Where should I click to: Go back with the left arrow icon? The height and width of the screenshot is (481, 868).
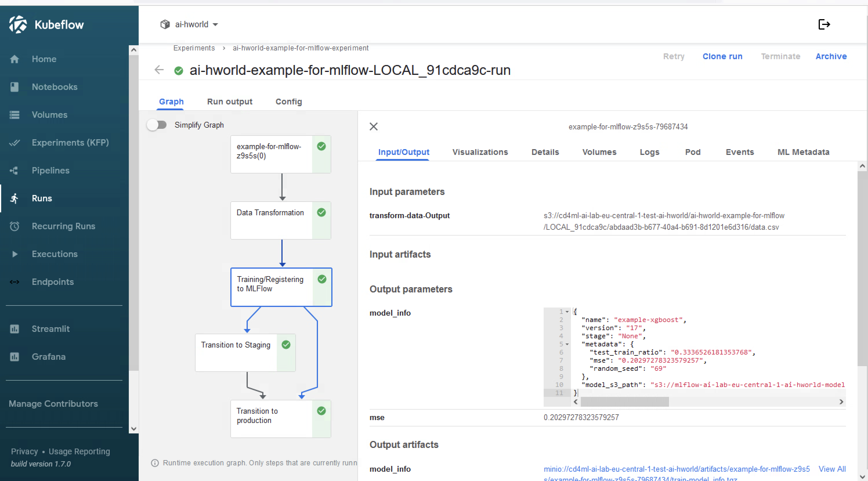click(159, 70)
